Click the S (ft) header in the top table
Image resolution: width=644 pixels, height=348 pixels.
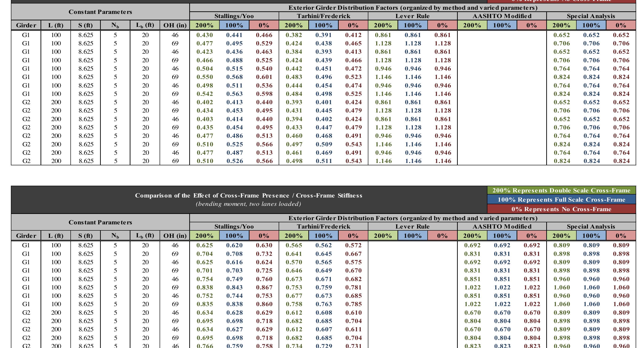click(85, 25)
